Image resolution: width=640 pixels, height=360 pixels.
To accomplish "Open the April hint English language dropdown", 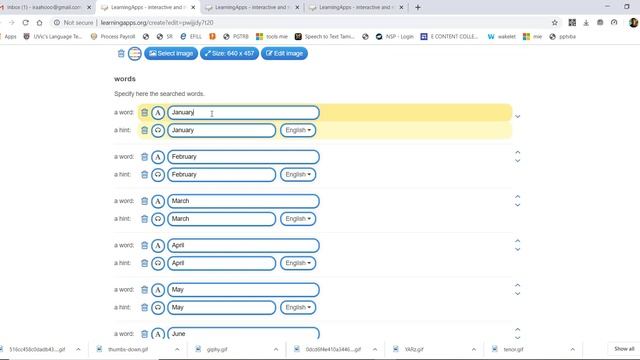I will (298, 263).
